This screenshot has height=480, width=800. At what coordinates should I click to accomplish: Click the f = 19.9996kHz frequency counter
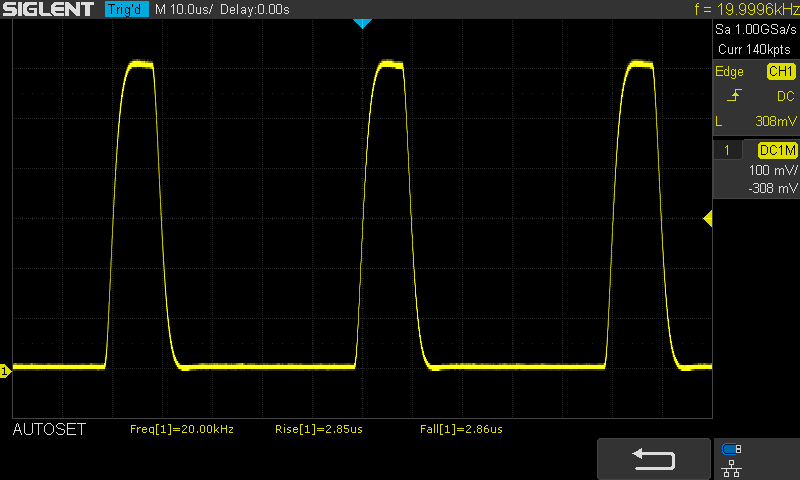click(746, 9)
